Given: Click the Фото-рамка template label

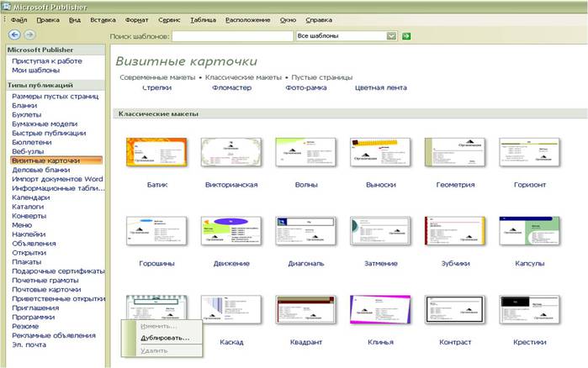Looking at the screenshot, I should tap(306, 87).
